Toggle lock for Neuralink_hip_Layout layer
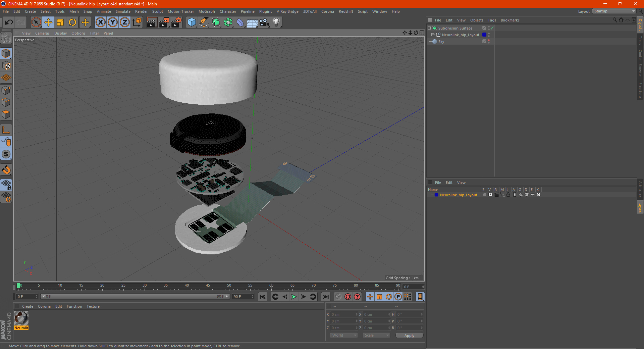The image size is (644, 349). (508, 195)
